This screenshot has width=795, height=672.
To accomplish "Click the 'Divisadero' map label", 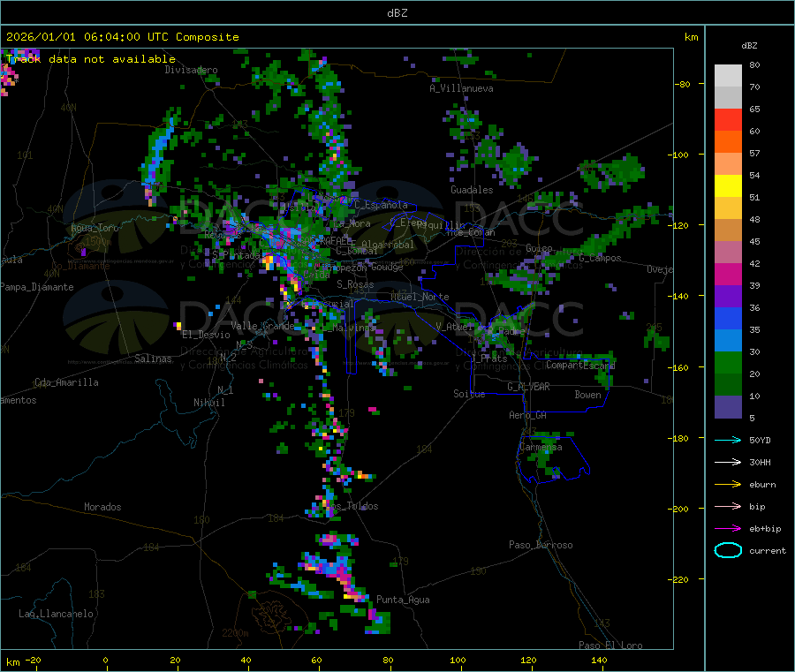I will 191,70.
